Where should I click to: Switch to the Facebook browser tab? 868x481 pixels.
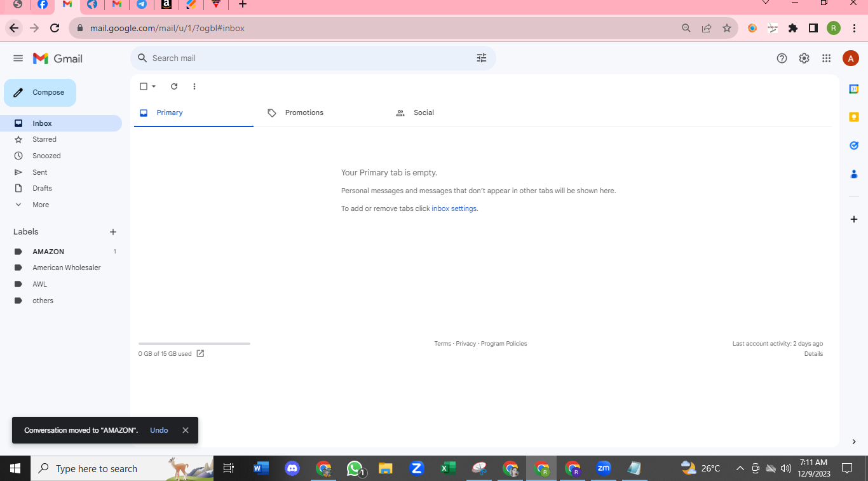[43, 4]
